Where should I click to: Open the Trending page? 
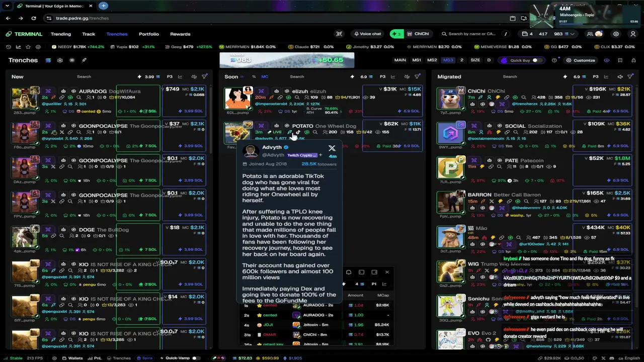coord(61,34)
